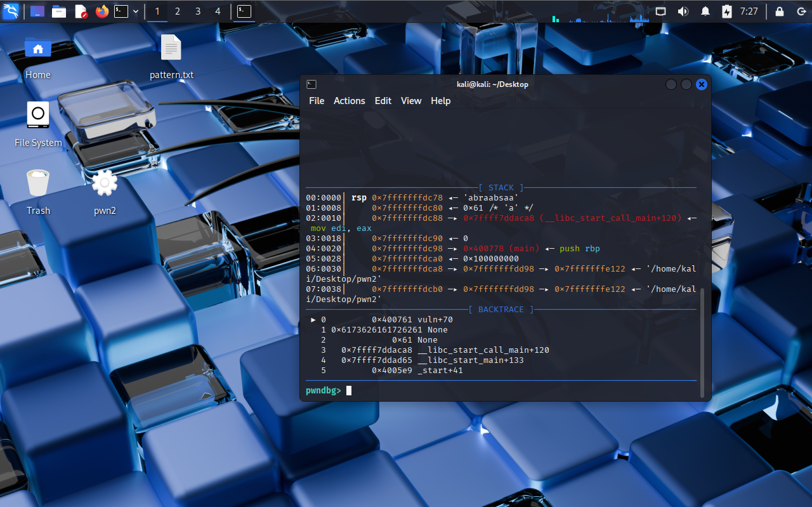Switch to workspace 1
This screenshot has height=507, width=812.
(x=157, y=11)
